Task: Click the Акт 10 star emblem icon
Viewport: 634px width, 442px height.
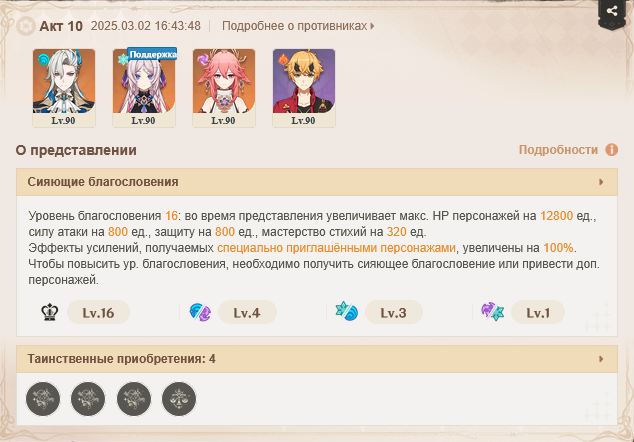Action: coord(26,26)
